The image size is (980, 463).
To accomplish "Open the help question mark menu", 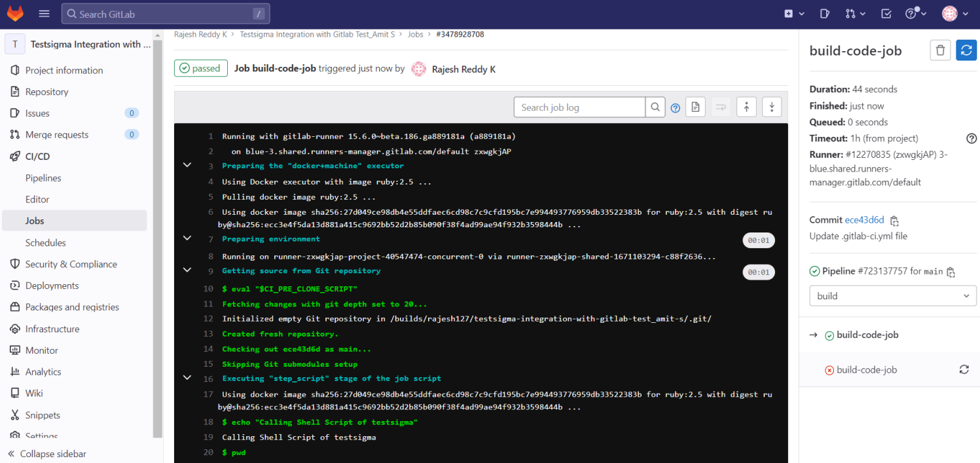I will click(x=915, y=13).
